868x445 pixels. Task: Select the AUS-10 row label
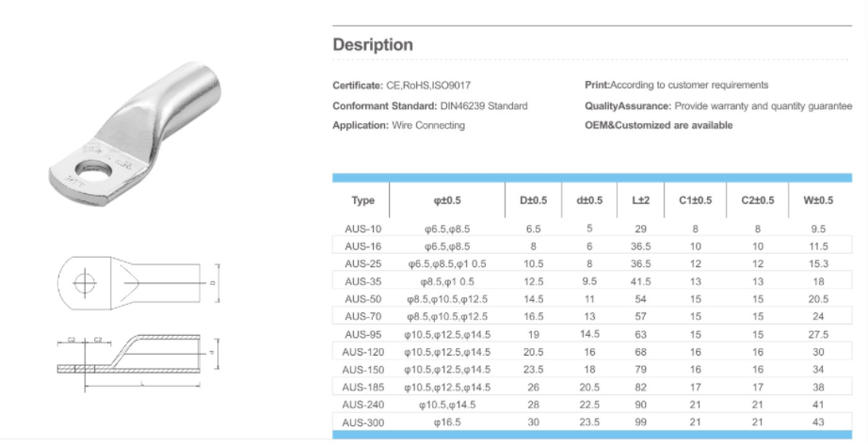(362, 229)
